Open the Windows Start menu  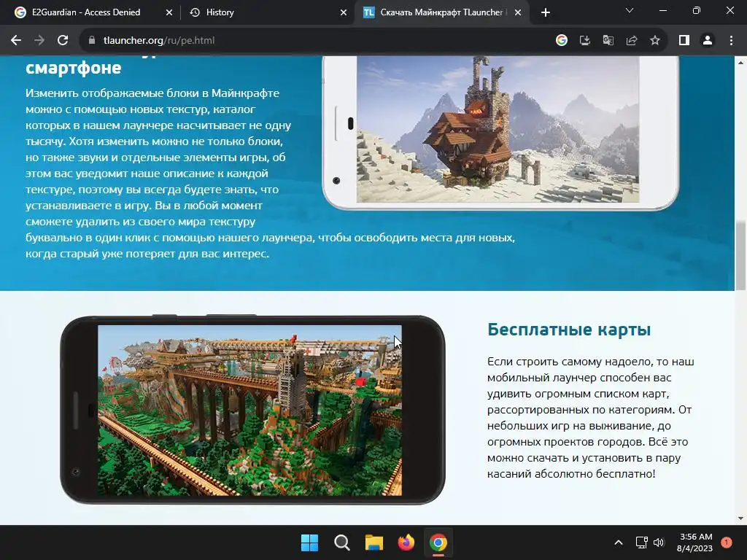coord(309,542)
